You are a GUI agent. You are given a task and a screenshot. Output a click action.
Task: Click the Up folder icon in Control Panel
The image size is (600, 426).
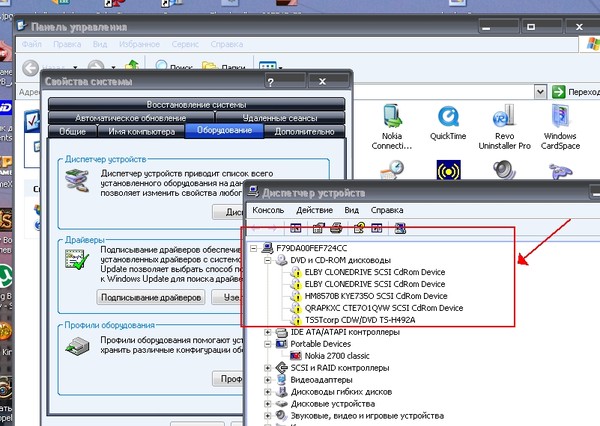[132, 65]
